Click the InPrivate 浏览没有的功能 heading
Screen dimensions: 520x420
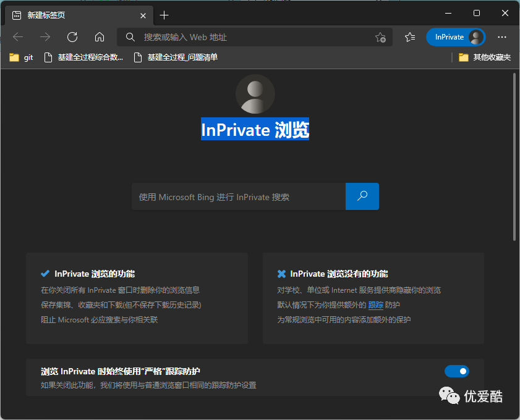339,274
